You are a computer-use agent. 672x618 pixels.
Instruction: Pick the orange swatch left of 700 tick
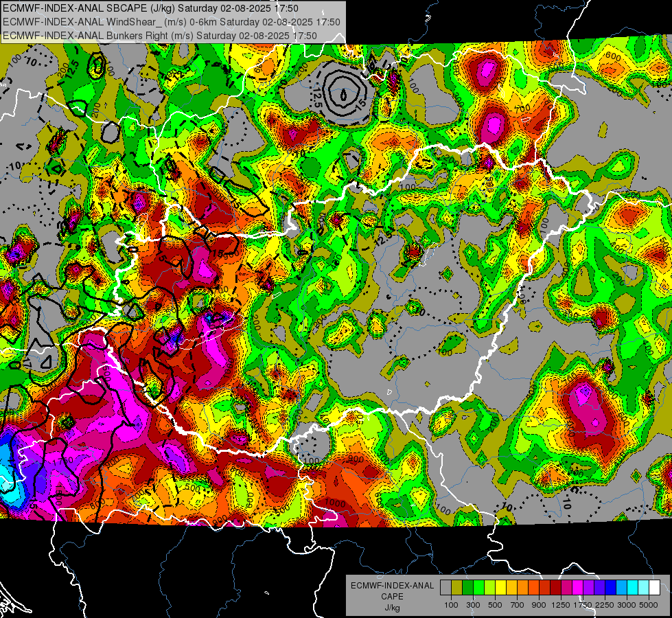(522, 587)
